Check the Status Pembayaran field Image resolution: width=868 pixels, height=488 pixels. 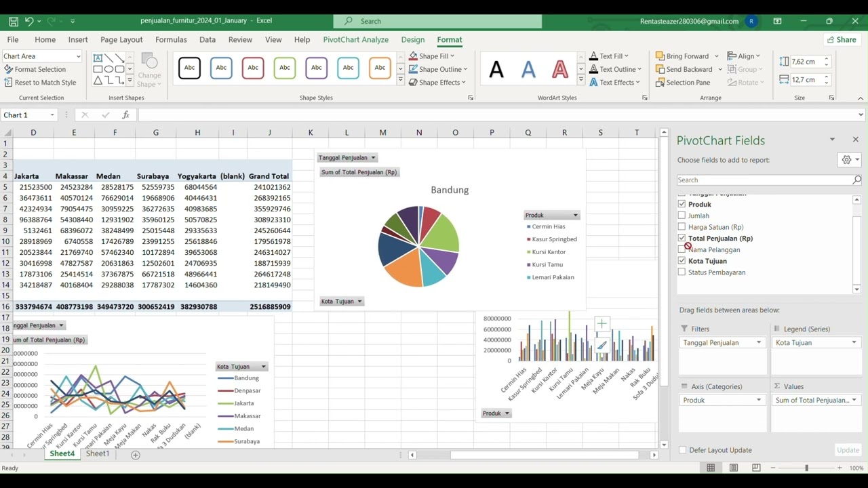tap(682, 272)
